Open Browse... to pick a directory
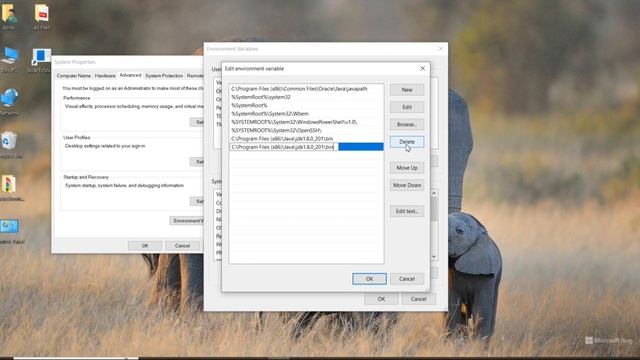The image size is (640, 360). pyautogui.click(x=407, y=124)
